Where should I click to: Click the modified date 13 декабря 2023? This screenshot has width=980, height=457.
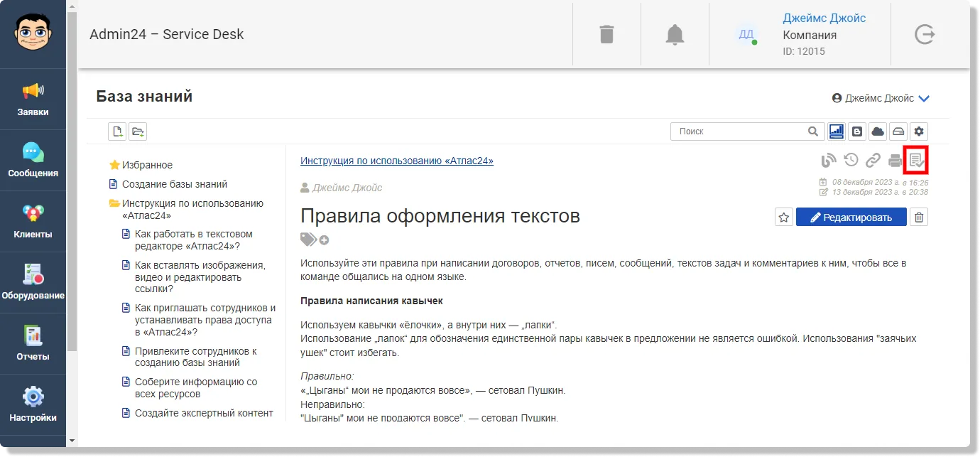(x=880, y=192)
